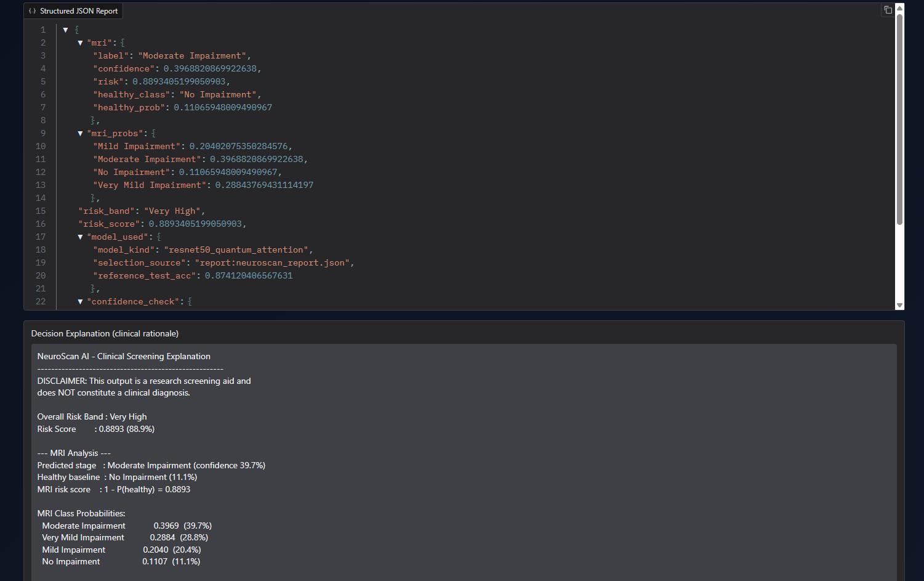Click the No Impairment 0.1107 (11.1%) row
924x581 pixels.
tap(121, 561)
